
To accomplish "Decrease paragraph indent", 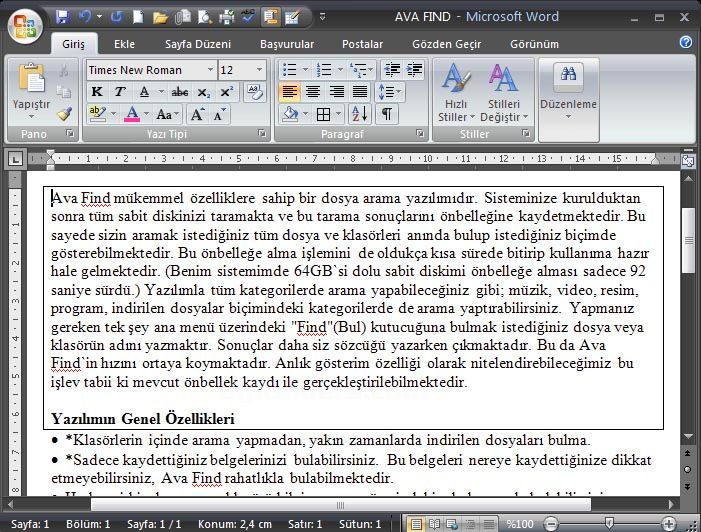I will [x=393, y=70].
